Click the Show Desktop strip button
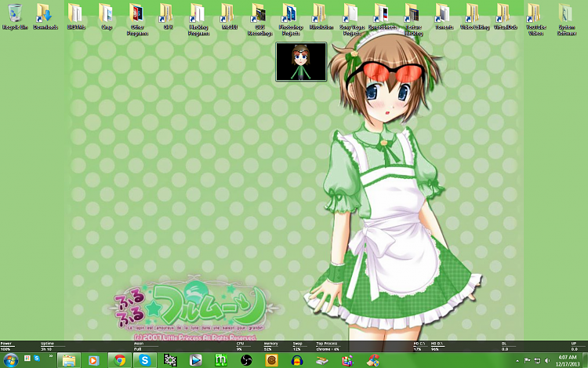The height and width of the screenshot is (368, 588). tap(585, 360)
